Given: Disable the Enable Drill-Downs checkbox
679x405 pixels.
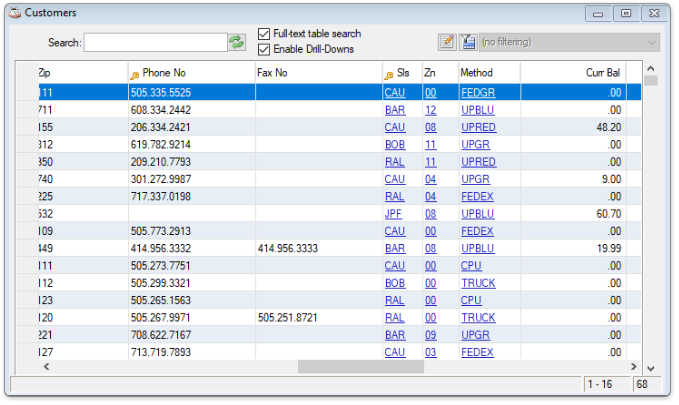Looking at the screenshot, I should 264,49.
